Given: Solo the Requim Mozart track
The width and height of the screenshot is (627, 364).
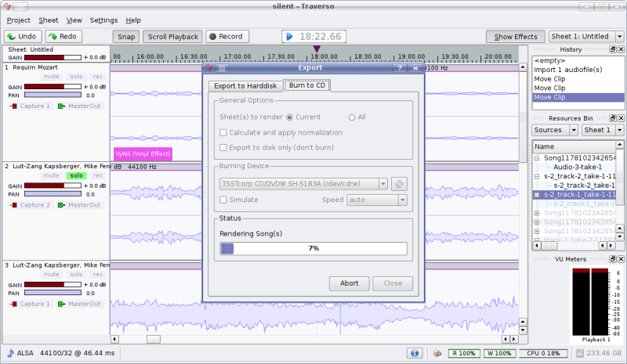Looking at the screenshot, I should pos(76,76).
